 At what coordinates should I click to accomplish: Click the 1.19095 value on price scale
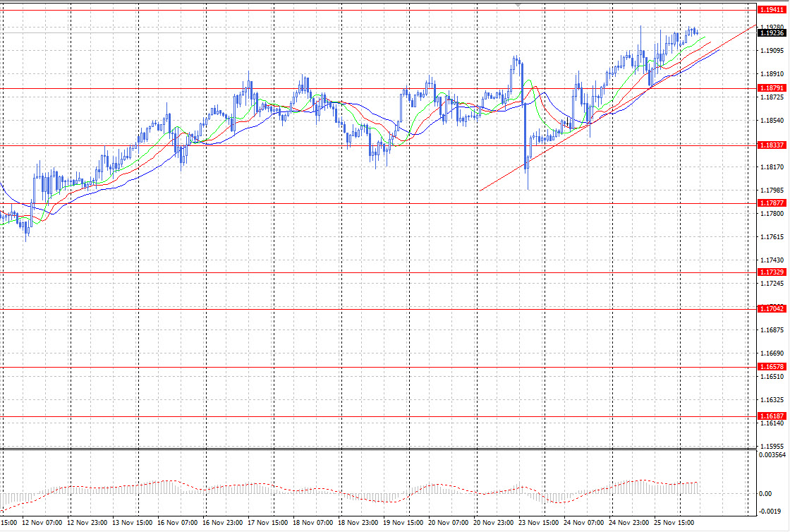tap(772, 50)
